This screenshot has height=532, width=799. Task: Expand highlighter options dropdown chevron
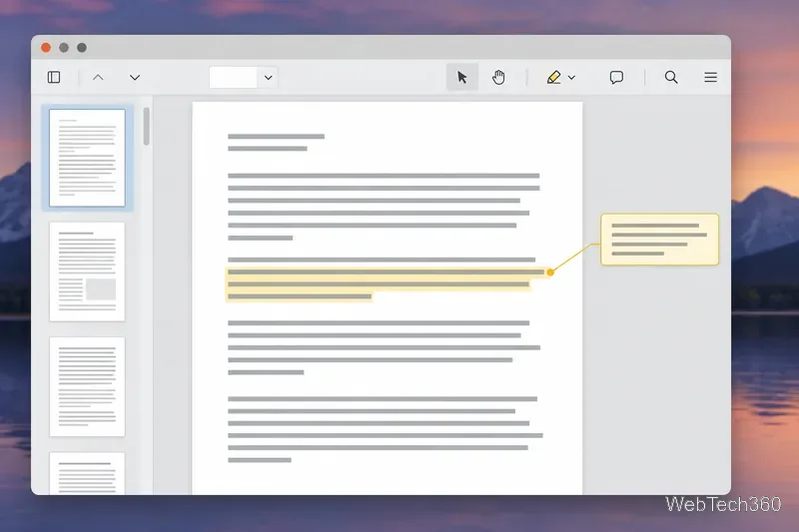coord(571,78)
